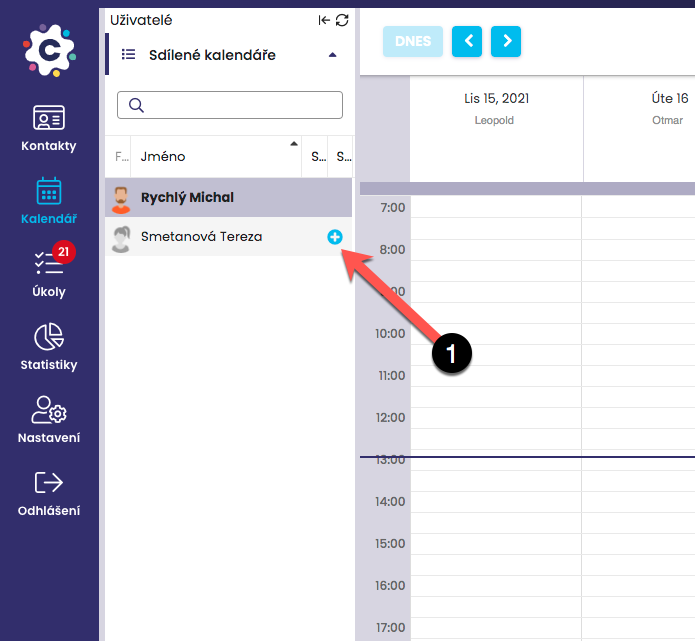Click Smetanová Tereza's avatar

coord(121,239)
